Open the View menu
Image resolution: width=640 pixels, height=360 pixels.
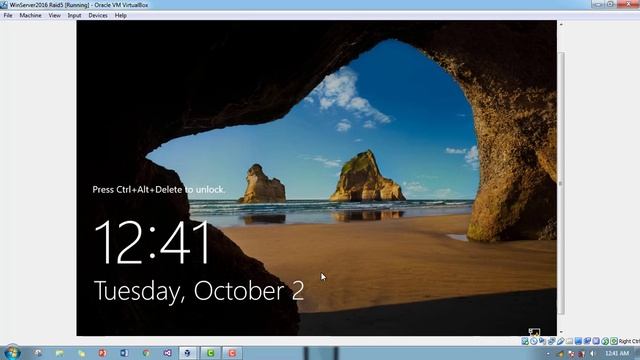[x=54, y=16]
